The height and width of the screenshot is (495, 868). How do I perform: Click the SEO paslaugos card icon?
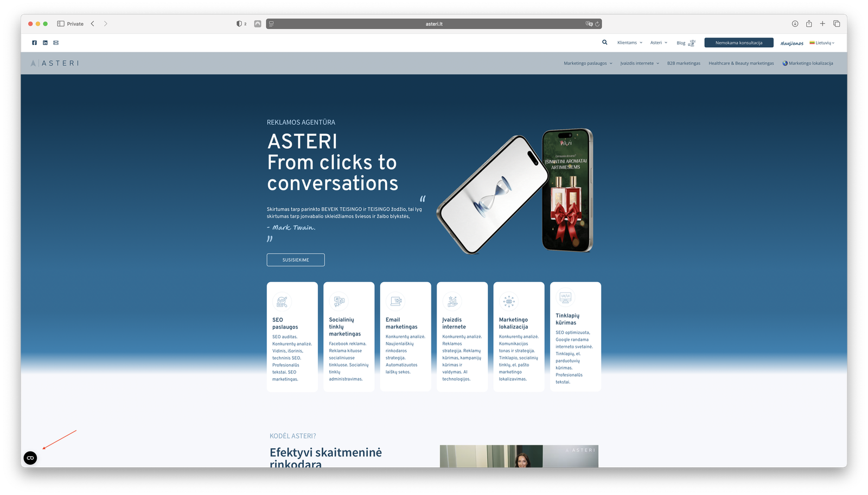pyautogui.click(x=282, y=301)
